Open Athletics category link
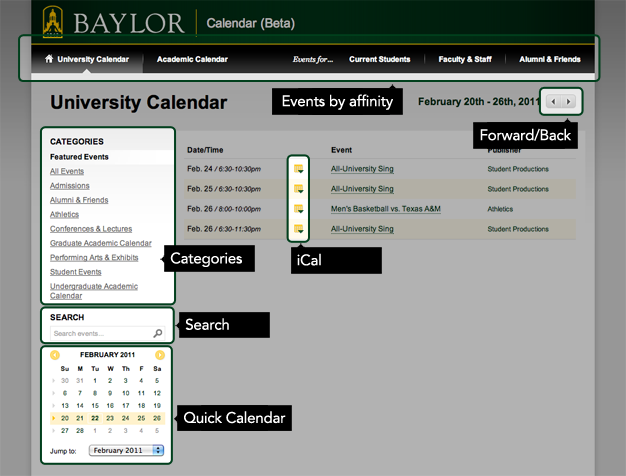This screenshot has height=476, width=626. click(64, 214)
